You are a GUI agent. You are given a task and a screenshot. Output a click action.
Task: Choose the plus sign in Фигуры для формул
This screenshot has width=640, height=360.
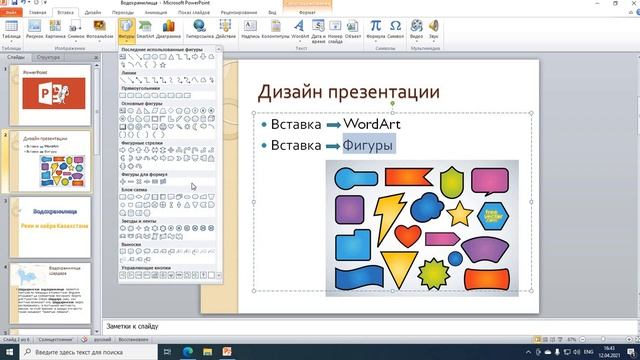(122, 181)
